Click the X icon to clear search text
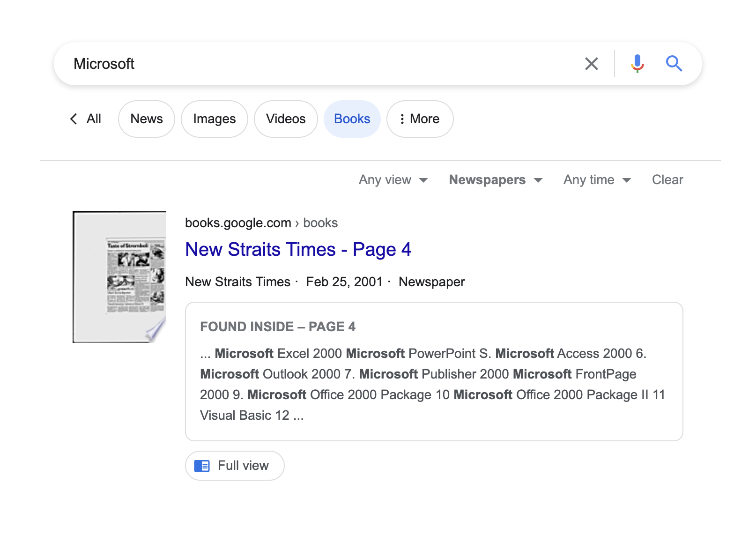The width and height of the screenshot is (756, 535). [592, 64]
